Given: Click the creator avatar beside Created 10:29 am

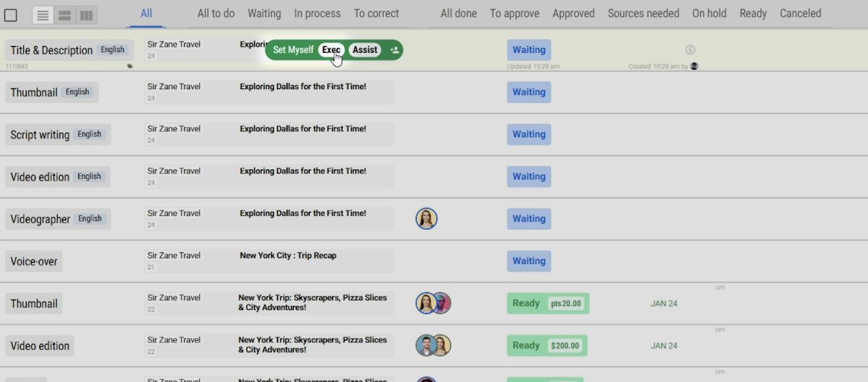Looking at the screenshot, I should click(695, 67).
